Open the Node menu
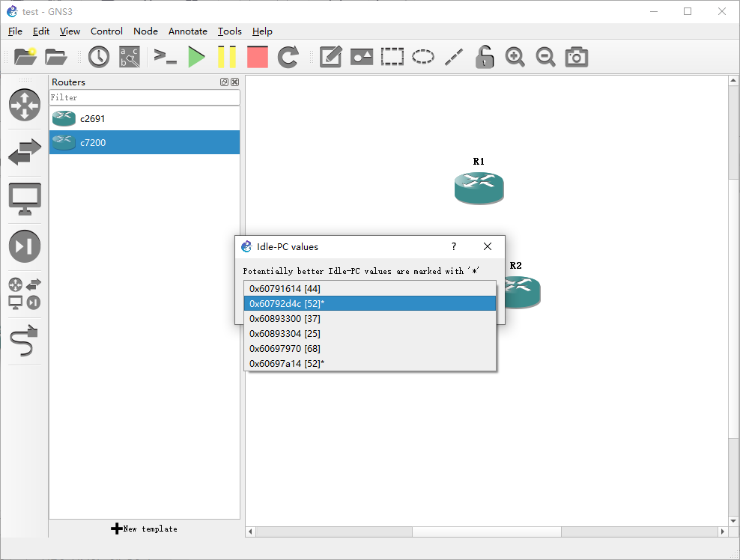Screen dimensions: 740x560 [x=145, y=31]
